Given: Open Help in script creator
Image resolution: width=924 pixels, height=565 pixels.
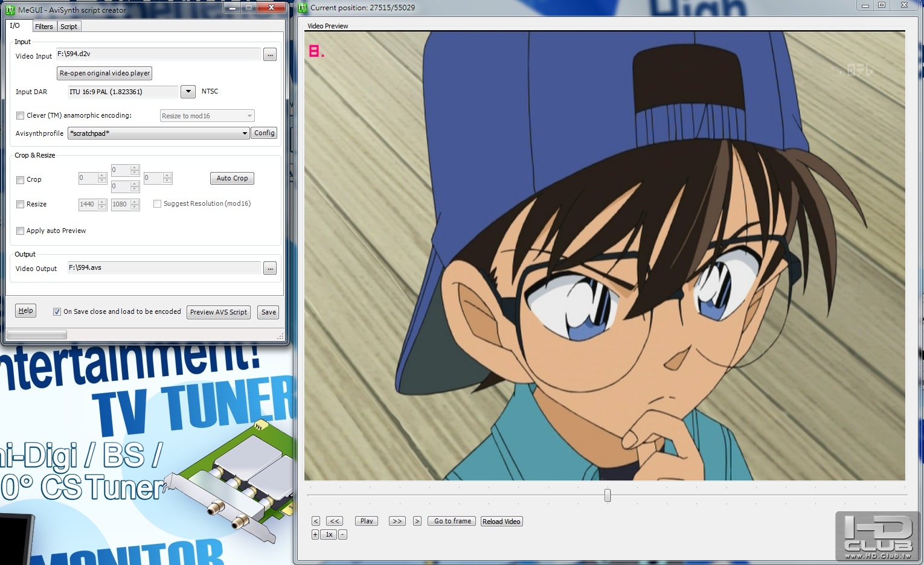Looking at the screenshot, I should point(25,311).
